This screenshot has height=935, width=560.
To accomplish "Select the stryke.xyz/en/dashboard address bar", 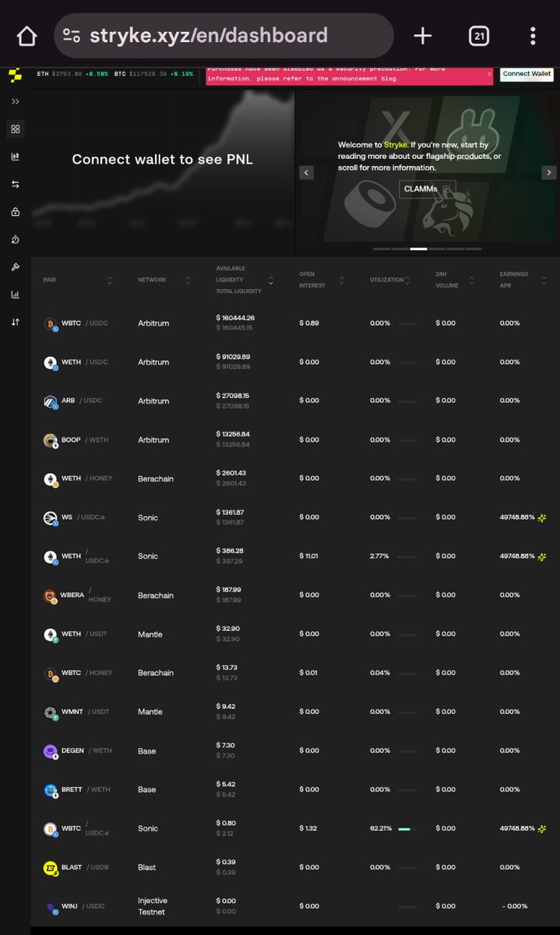I will click(x=224, y=35).
